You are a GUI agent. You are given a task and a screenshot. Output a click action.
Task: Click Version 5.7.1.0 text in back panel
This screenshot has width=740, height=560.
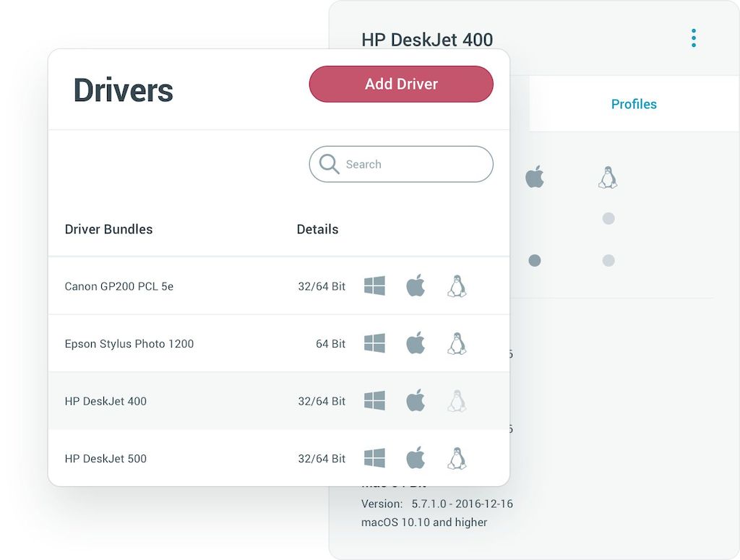point(437,504)
